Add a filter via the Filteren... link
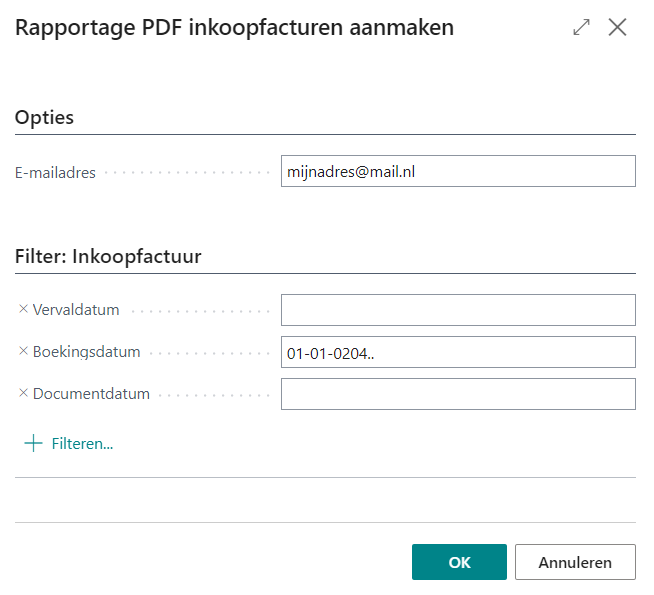This screenshot has height=595, width=654. (82, 443)
